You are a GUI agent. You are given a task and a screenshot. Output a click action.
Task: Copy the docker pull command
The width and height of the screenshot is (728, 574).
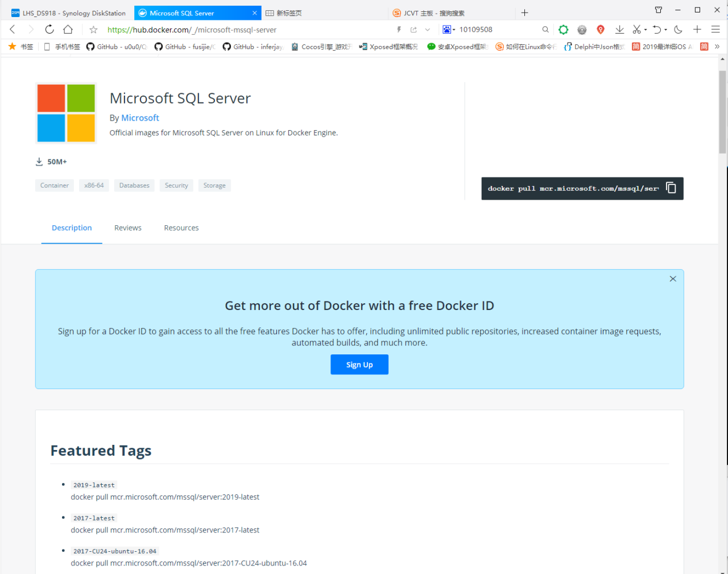[x=671, y=188]
